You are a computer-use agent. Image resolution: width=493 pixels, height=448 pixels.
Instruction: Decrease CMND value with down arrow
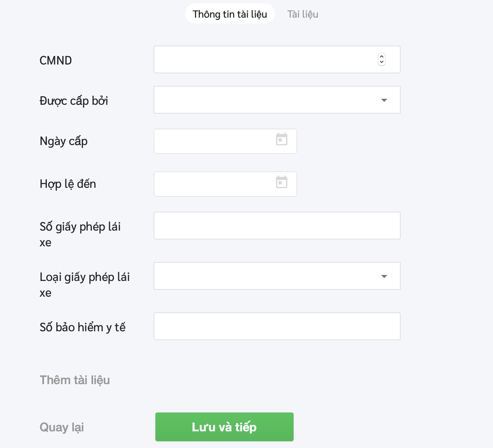click(382, 62)
